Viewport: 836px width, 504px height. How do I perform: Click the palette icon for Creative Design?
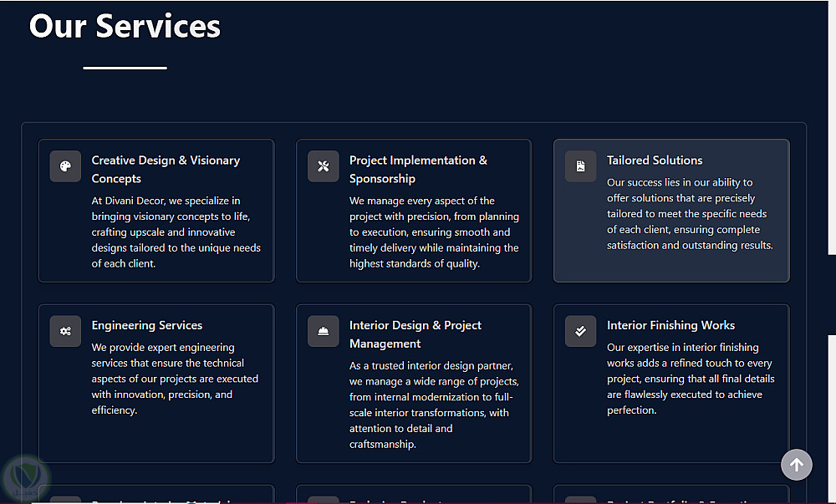pyautogui.click(x=65, y=166)
